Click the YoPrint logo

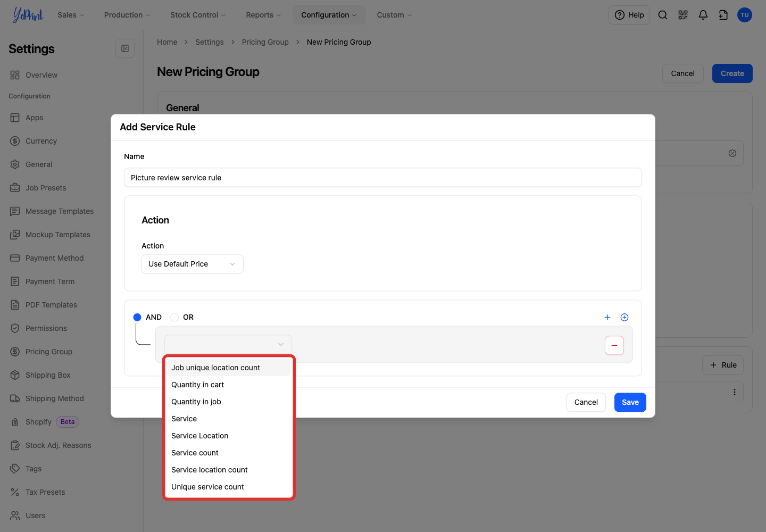pyautogui.click(x=28, y=15)
